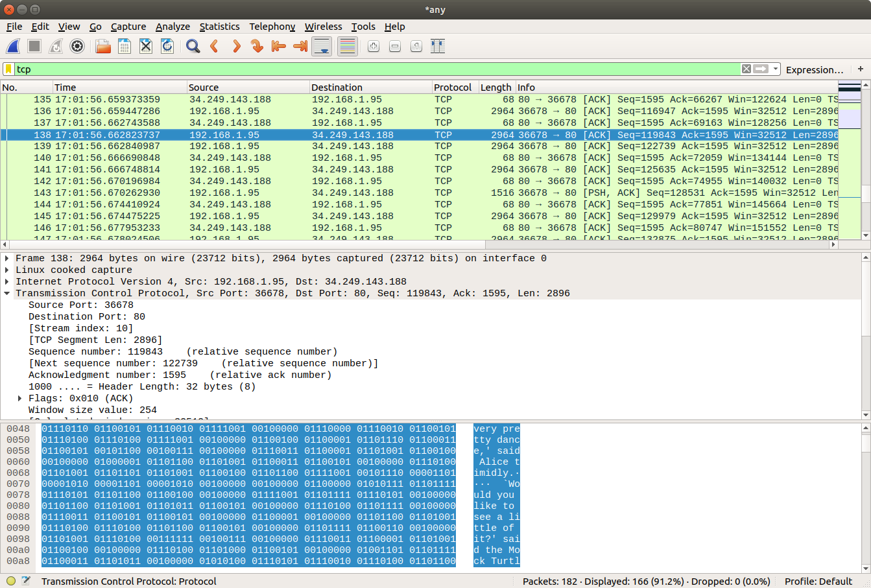Close the capture file icon
Screen dimensions: 871x588
click(146, 46)
